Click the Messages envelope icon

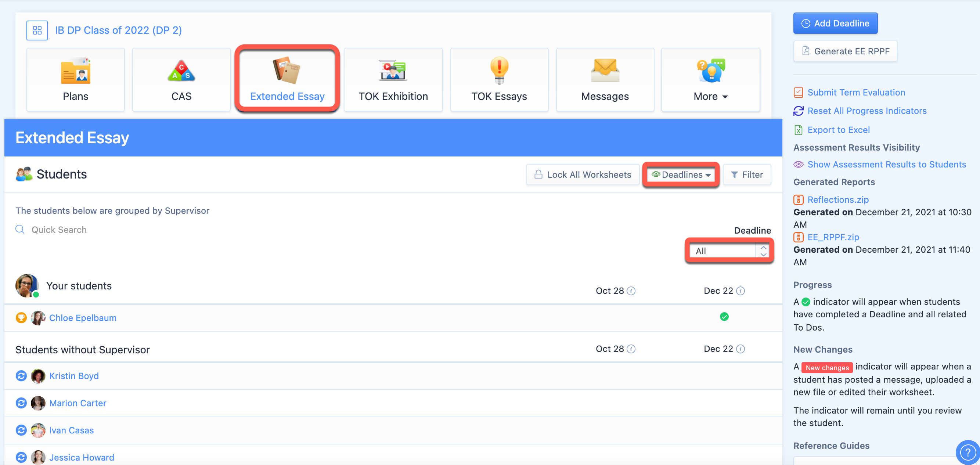pyautogui.click(x=605, y=71)
